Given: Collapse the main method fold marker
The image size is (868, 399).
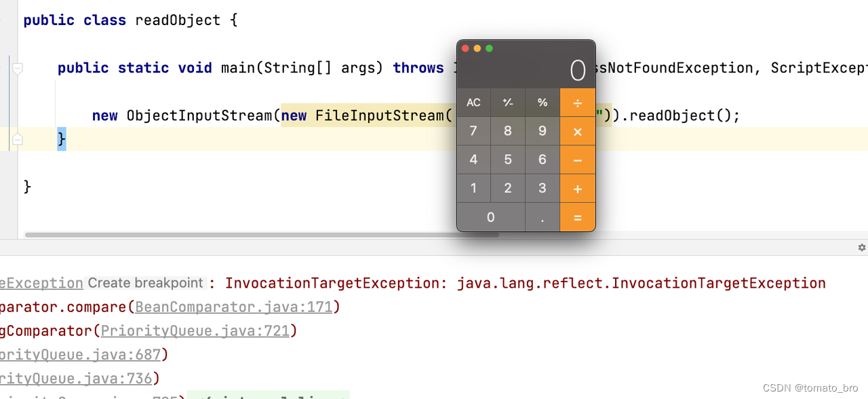Looking at the screenshot, I should click(x=18, y=68).
